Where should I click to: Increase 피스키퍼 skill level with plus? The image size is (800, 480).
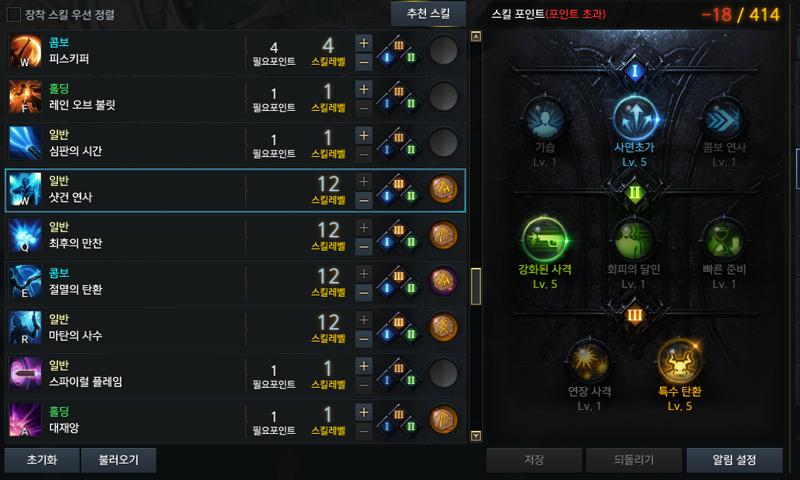click(363, 43)
